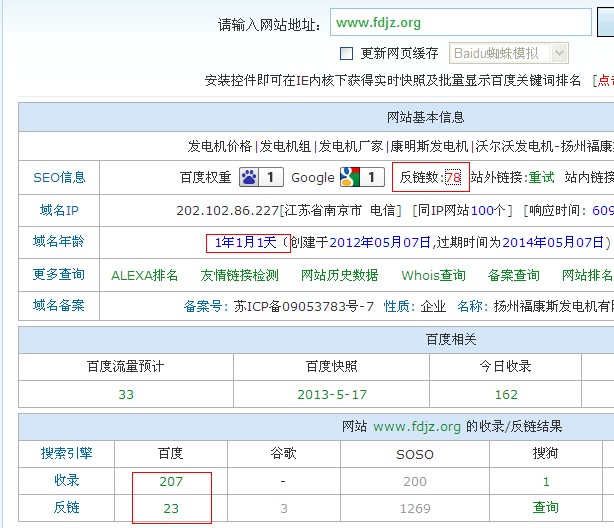Click the creation date 2012年05月07日
The image size is (614, 528).
[x=380, y=242]
